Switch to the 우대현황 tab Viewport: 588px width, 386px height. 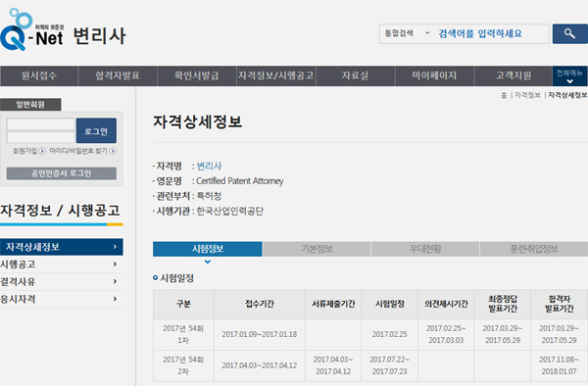pos(425,249)
